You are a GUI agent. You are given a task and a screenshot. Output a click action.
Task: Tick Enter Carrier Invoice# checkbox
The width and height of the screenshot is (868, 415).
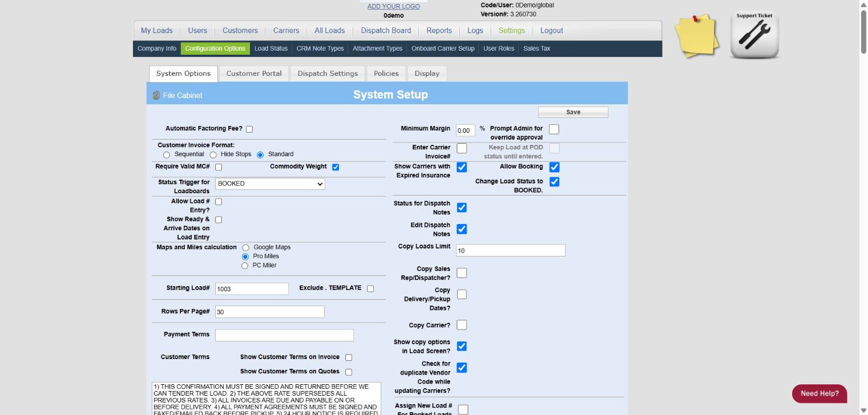pos(462,148)
